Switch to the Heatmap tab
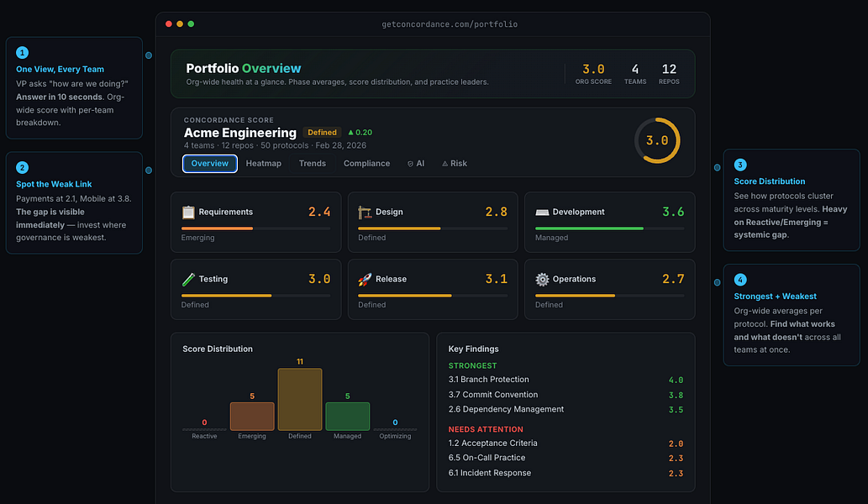The image size is (868, 504). 264,163
